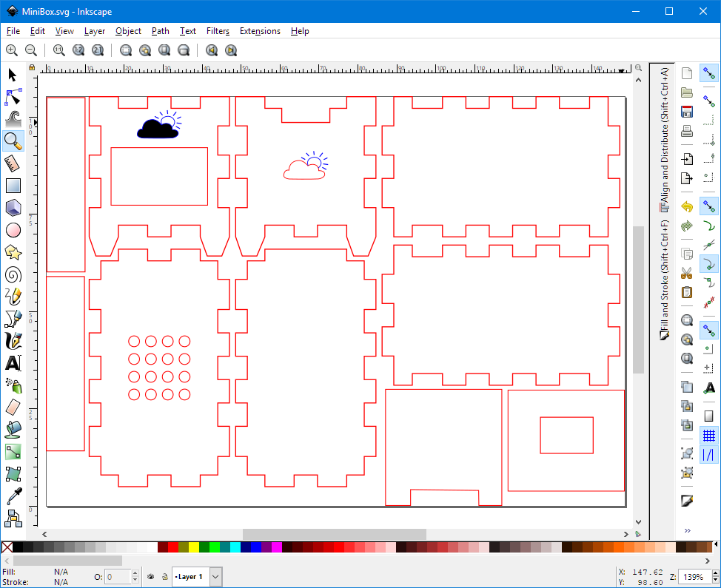This screenshot has height=588, width=721.
Task: Pick the Text tool in toolbox
Action: pos(13,363)
